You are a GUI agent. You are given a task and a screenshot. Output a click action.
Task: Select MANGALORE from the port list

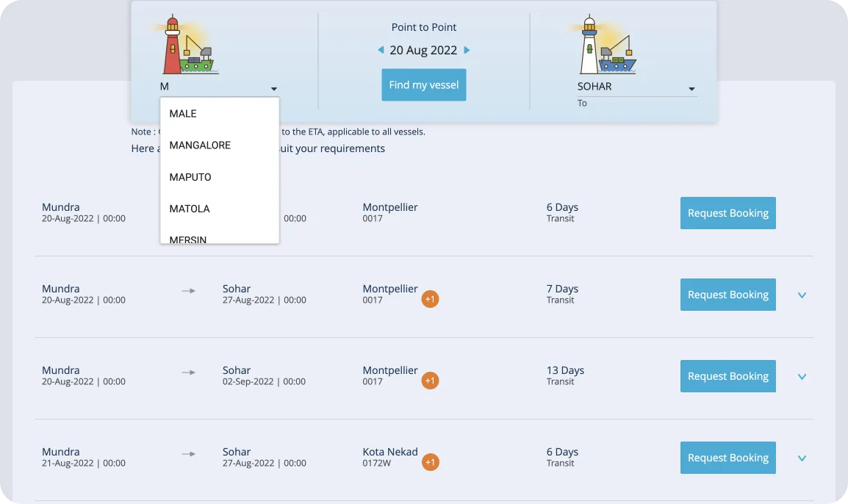[x=220, y=145]
